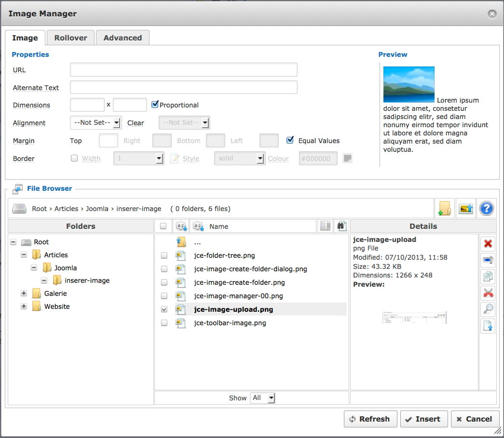
Task: Open the Clear dropdown
Action: pyautogui.click(x=184, y=123)
